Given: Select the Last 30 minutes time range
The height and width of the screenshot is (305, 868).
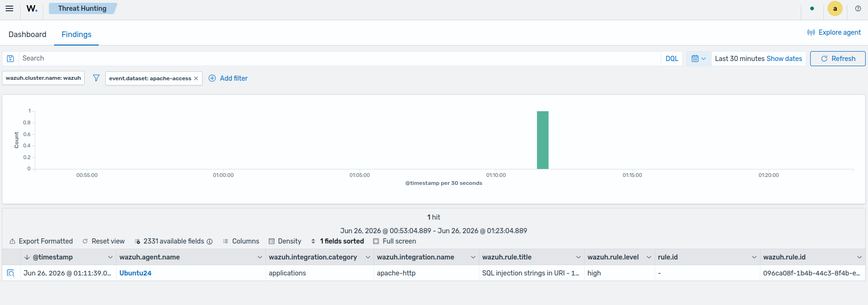Looking at the screenshot, I should 740,59.
